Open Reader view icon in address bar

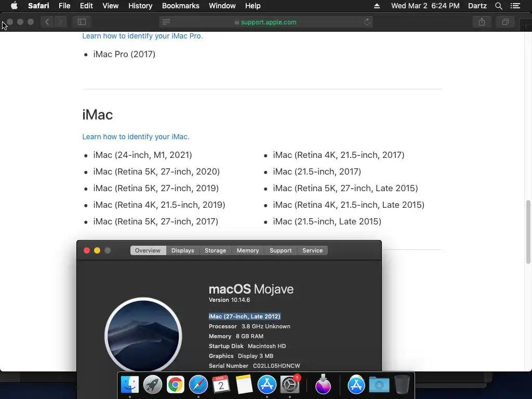[166, 22]
